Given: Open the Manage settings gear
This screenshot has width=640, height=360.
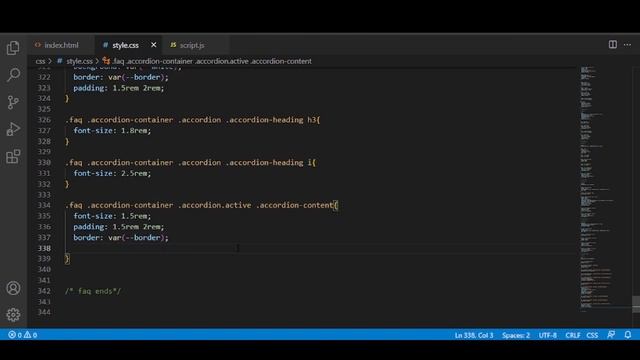Looking at the screenshot, I should click(13, 315).
